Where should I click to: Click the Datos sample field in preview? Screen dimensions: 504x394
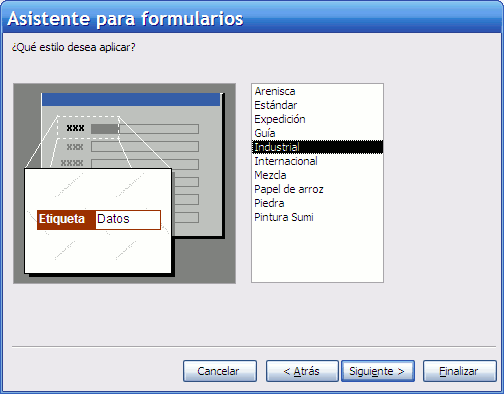128,220
